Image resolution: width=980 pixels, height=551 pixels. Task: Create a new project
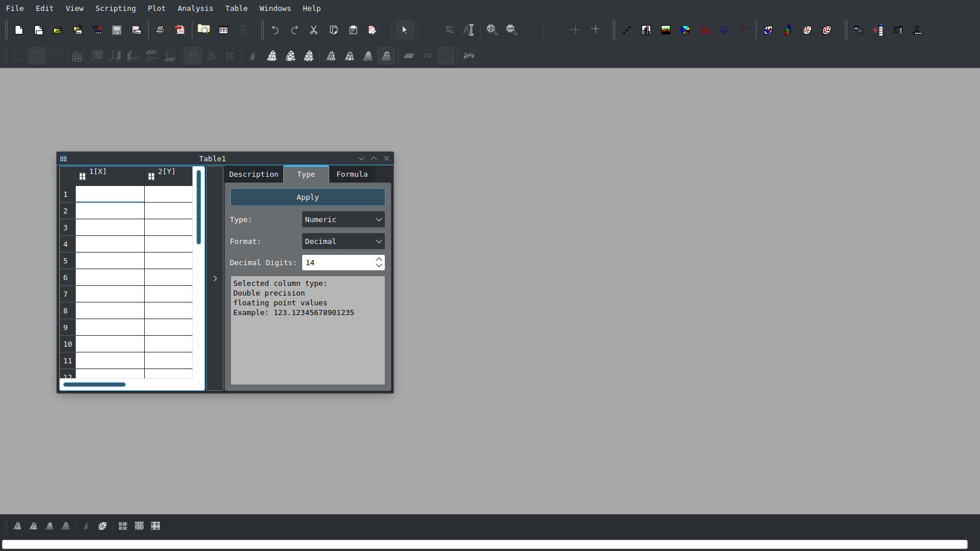coord(18,30)
